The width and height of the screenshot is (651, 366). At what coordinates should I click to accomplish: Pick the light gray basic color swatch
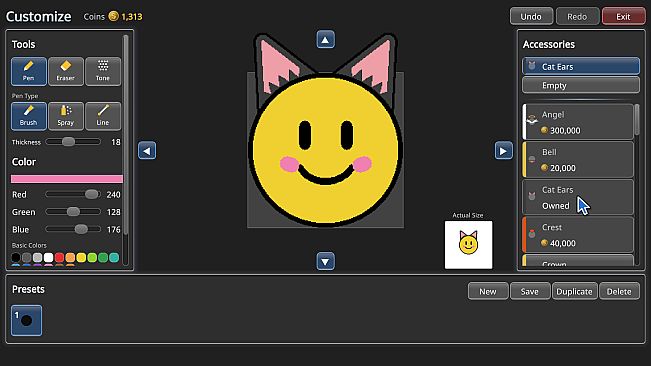(x=37, y=258)
